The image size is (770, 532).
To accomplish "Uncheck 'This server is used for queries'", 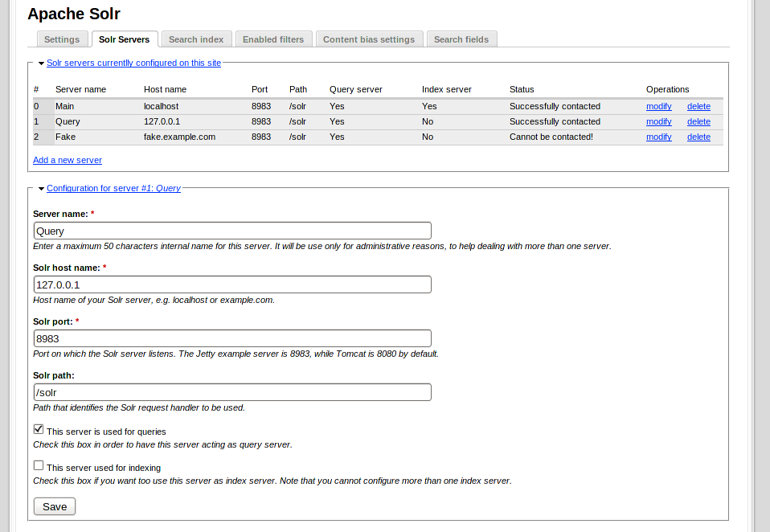I will coord(39,429).
